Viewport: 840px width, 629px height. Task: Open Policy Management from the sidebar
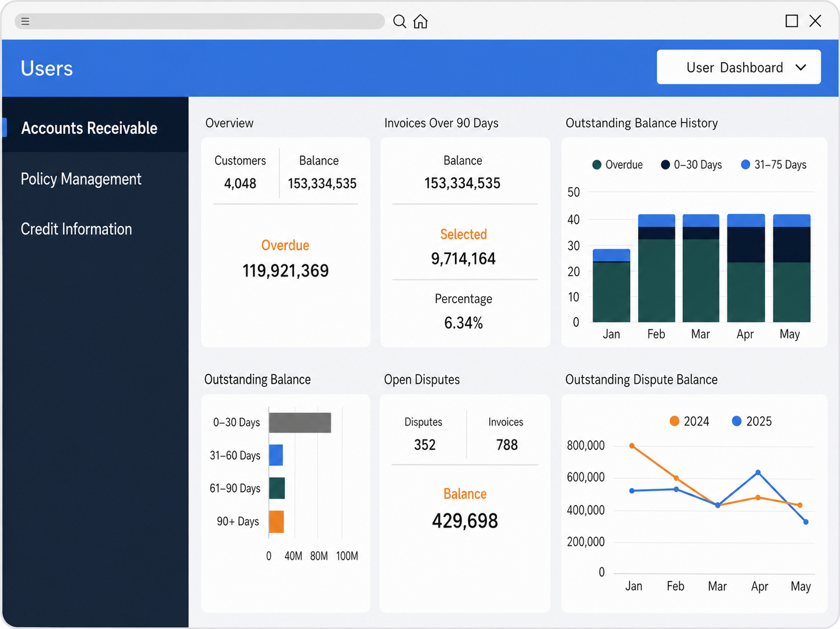pos(81,179)
